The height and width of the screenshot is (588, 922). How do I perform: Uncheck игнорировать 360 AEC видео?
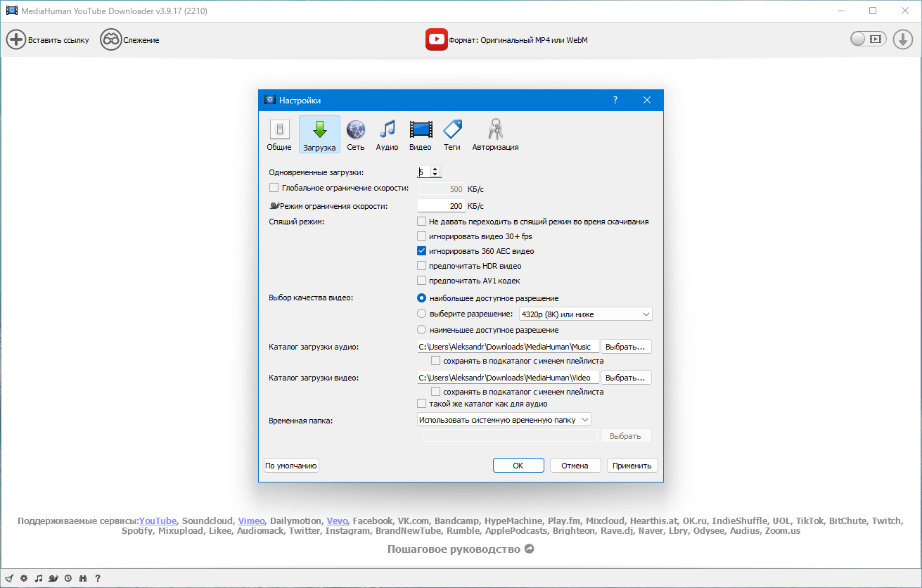[422, 251]
